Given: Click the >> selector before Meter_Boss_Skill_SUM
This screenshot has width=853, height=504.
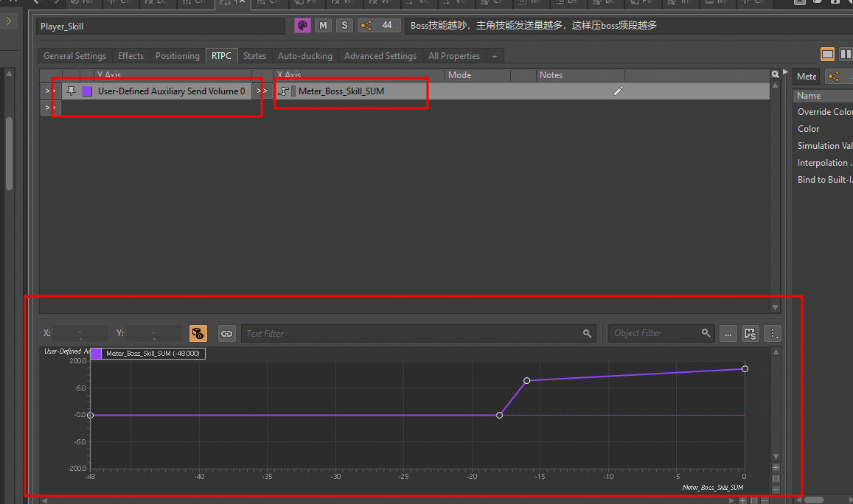Looking at the screenshot, I should coord(262,91).
